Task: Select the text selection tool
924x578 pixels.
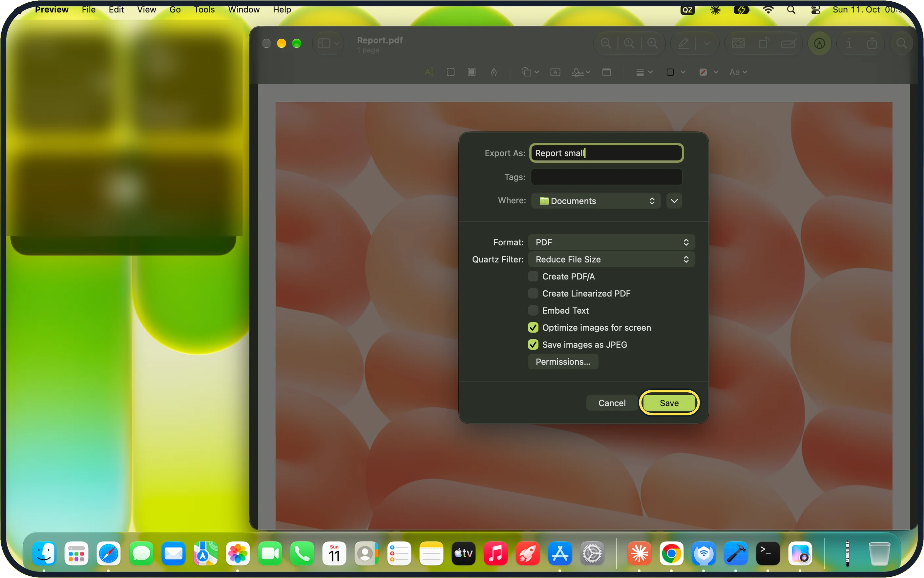Action: tap(429, 72)
